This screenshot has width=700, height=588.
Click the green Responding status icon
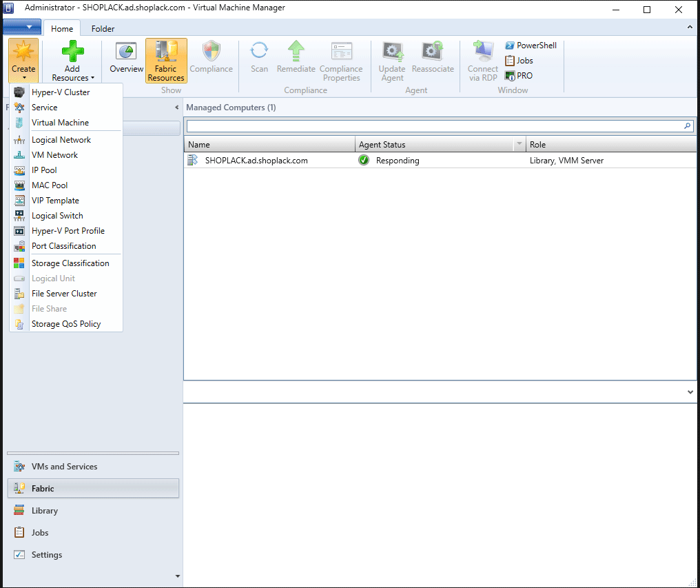[x=364, y=161]
